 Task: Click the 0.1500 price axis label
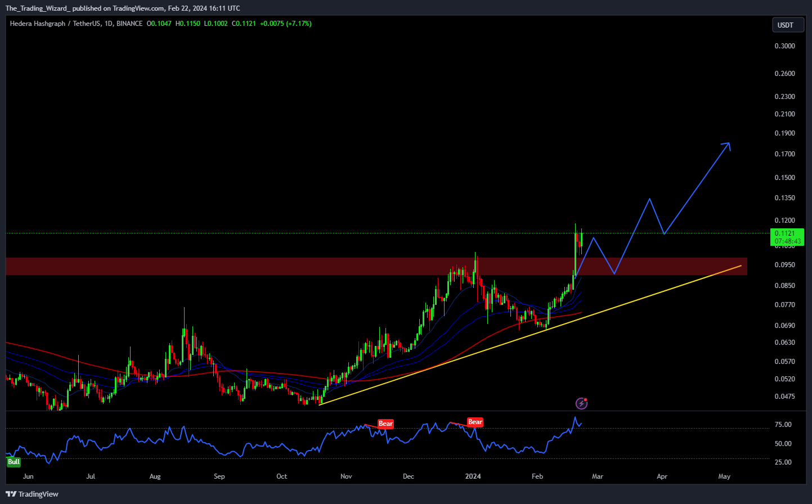tap(785, 178)
